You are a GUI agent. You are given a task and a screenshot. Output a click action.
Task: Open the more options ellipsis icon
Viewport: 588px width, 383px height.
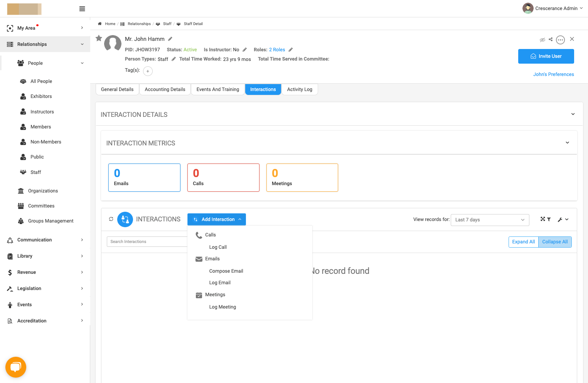[561, 40]
